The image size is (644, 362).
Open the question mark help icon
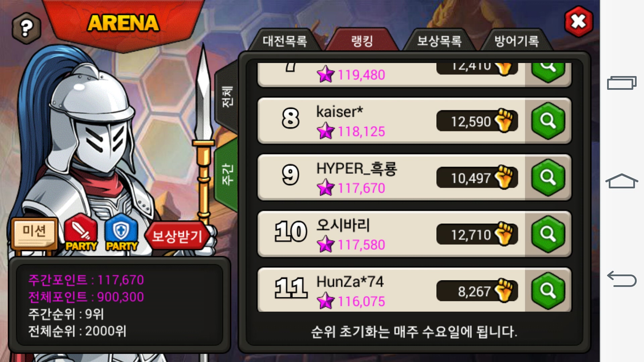26,28
